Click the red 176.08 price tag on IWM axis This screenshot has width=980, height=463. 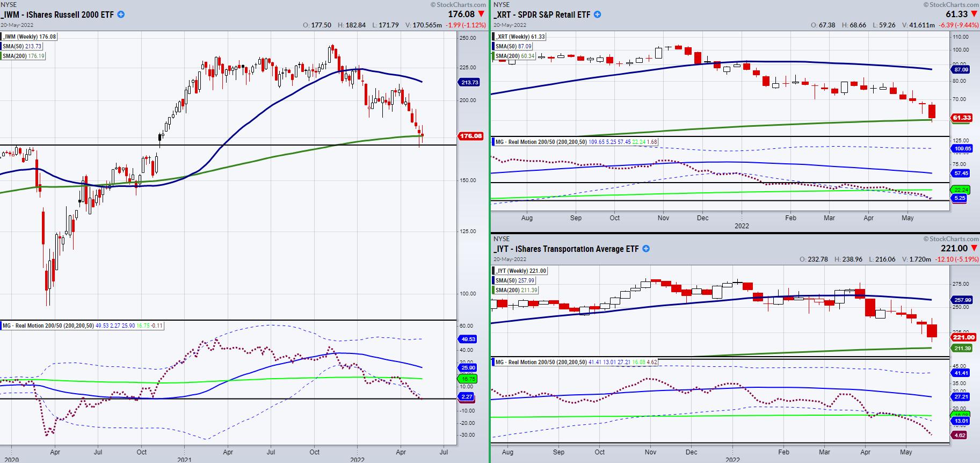point(470,136)
